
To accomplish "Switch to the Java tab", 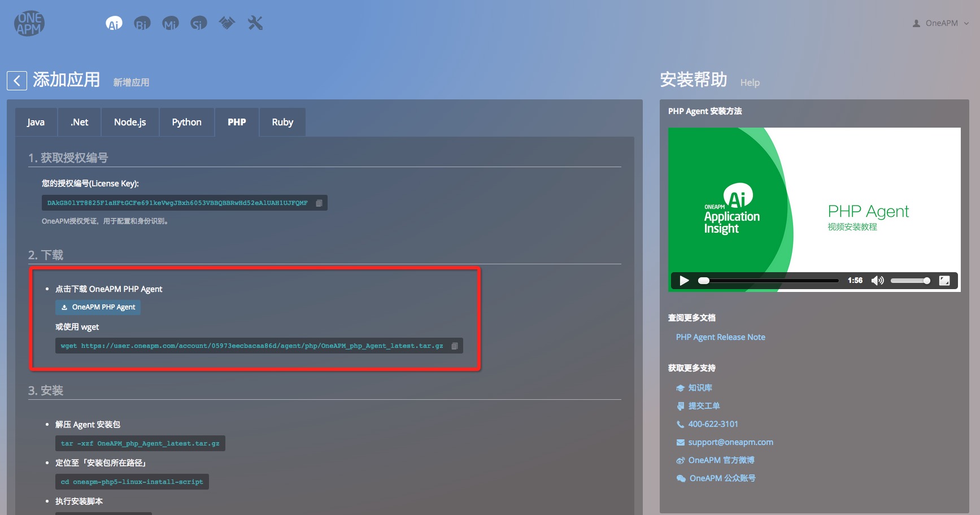I will pyautogui.click(x=36, y=122).
